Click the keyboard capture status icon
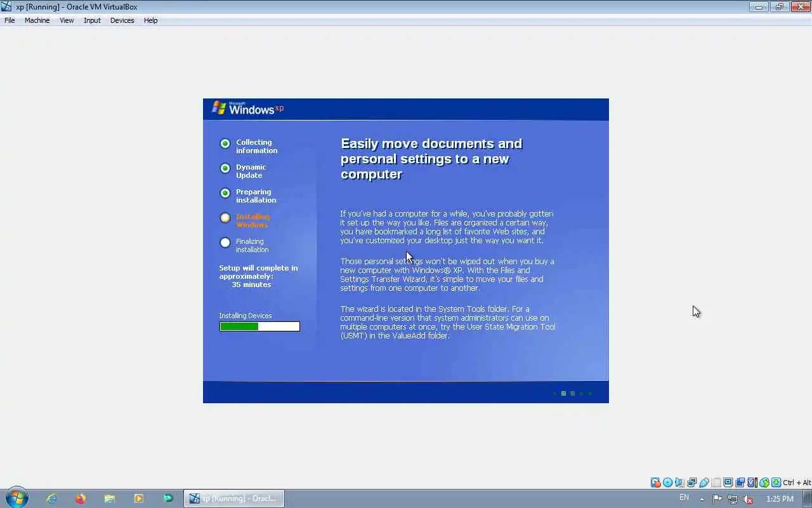Screen dimensions: 812x508 coord(776,483)
